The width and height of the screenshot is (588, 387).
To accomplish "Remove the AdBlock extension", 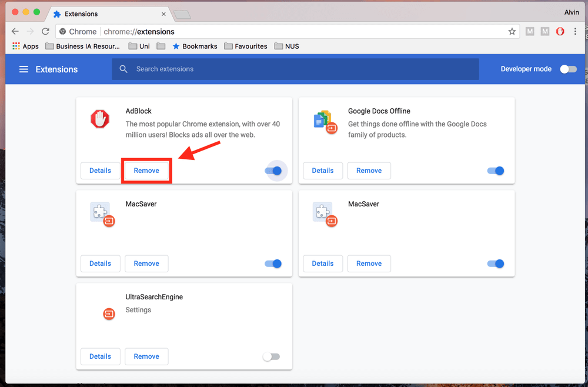I will point(146,171).
